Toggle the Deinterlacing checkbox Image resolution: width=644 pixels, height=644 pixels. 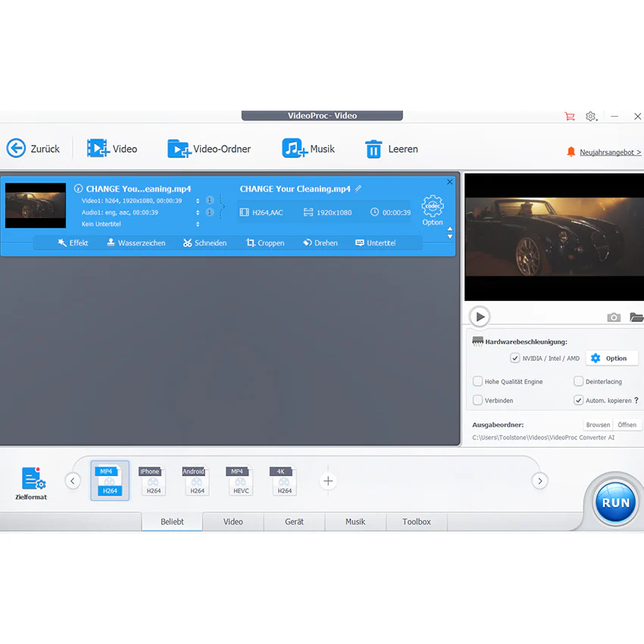pyautogui.click(x=578, y=382)
